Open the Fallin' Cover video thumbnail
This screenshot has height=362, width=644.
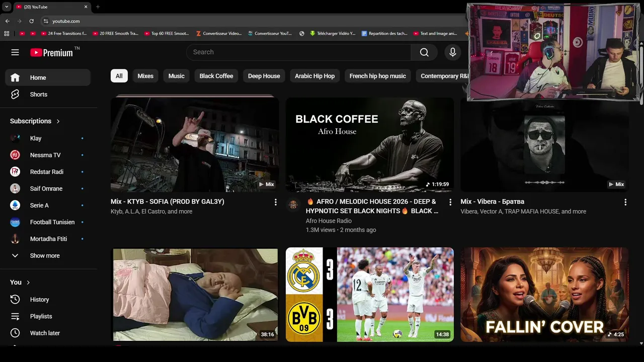[544, 295]
